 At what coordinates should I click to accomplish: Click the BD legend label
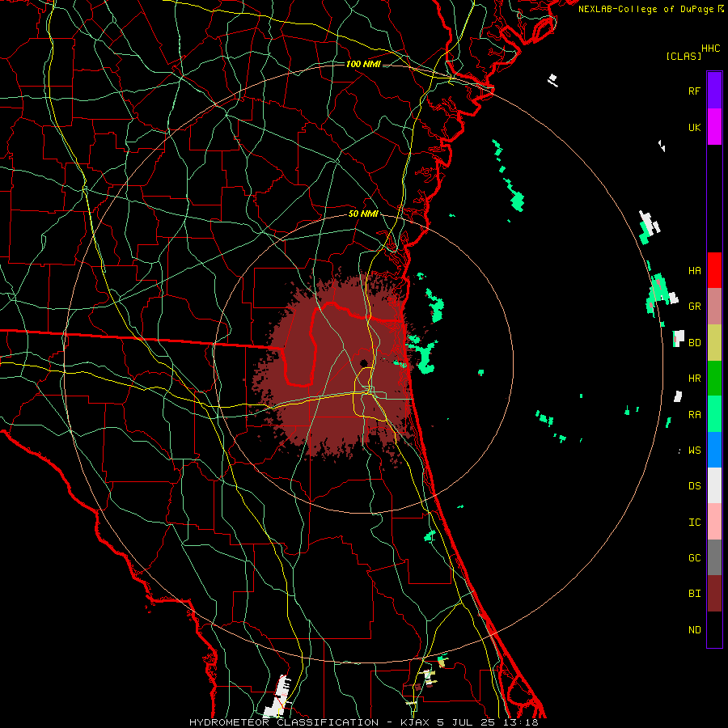pyautogui.click(x=694, y=343)
